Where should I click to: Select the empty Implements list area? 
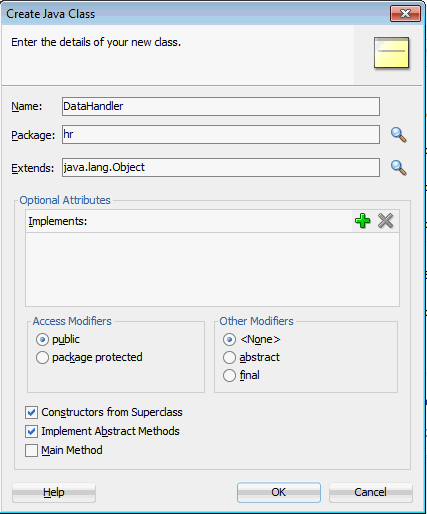click(212, 269)
